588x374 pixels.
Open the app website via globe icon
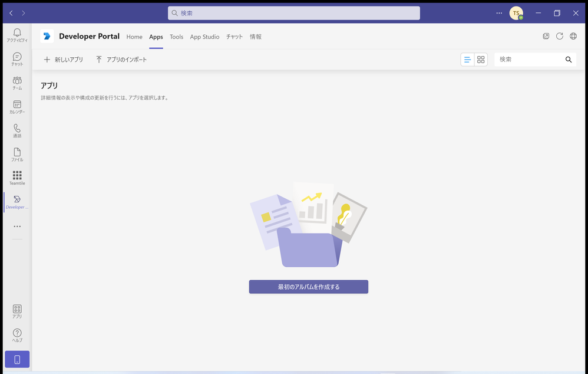pyautogui.click(x=573, y=37)
